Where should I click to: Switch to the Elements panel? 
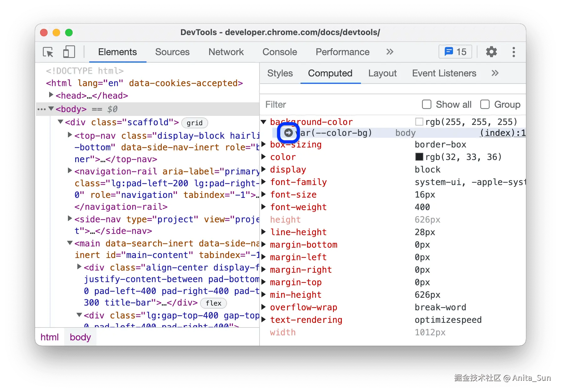click(118, 52)
